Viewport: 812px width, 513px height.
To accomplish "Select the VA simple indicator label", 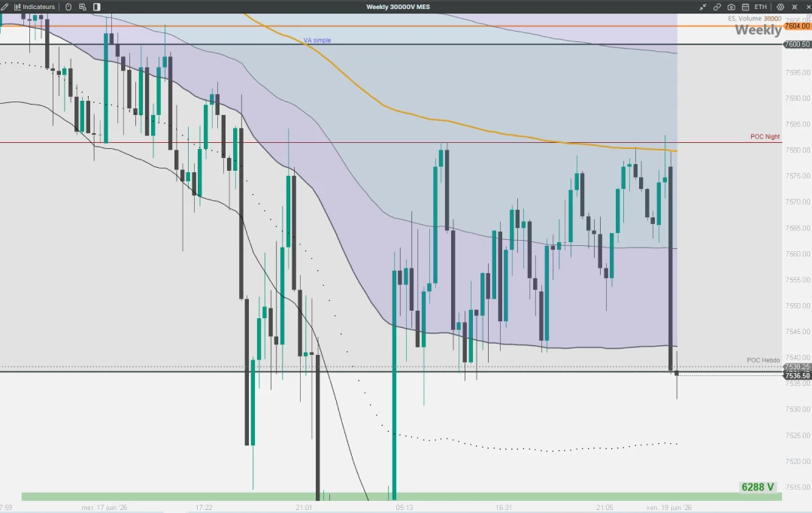I will (317, 41).
